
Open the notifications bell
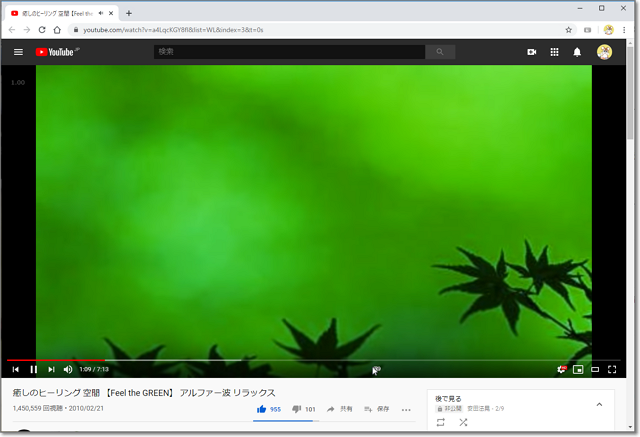(577, 52)
